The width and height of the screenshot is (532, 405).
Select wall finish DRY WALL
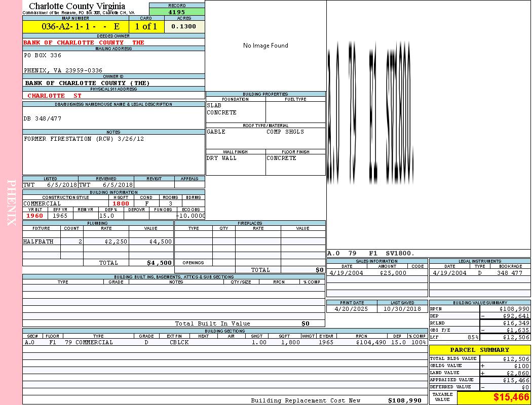(221, 158)
